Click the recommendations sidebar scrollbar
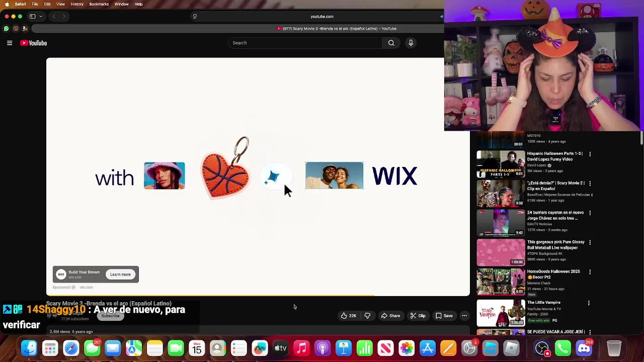The width and height of the screenshot is (644, 362). click(x=641, y=138)
